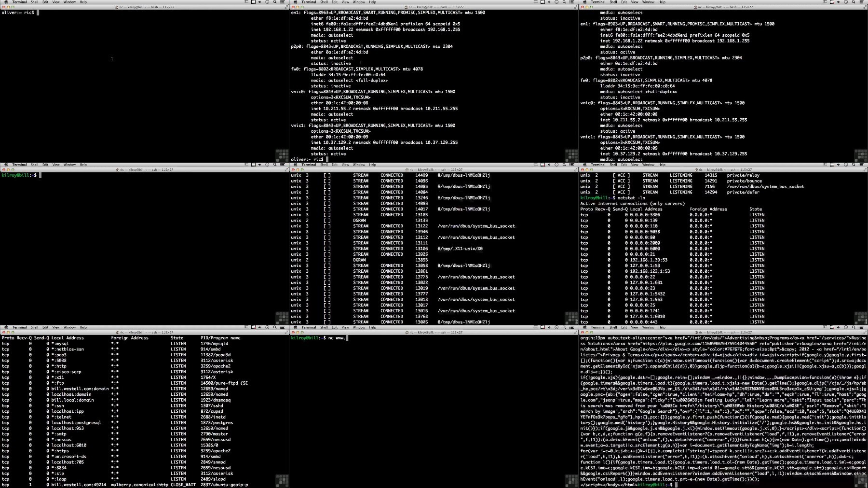Open Spotlight above the netstat -ln window
Viewport: 868px width, 488px height.
pyautogui.click(x=854, y=165)
